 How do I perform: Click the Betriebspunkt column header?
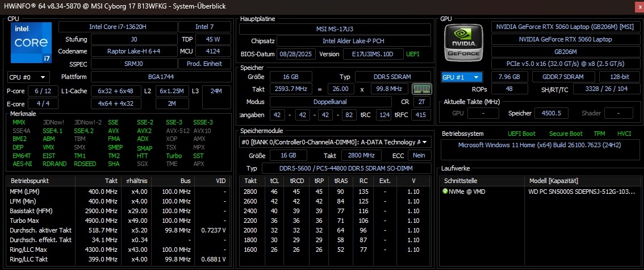(x=40, y=180)
